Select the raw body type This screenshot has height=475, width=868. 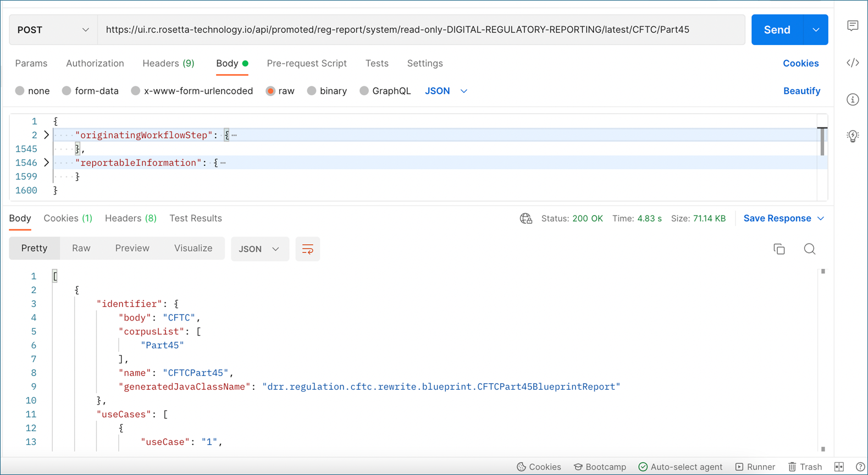[x=280, y=91]
